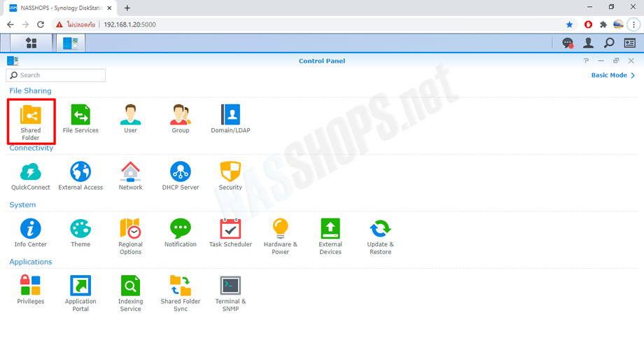This screenshot has height=343, width=644.
Task: Open the Shared Folder settings
Action: (31, 122)
